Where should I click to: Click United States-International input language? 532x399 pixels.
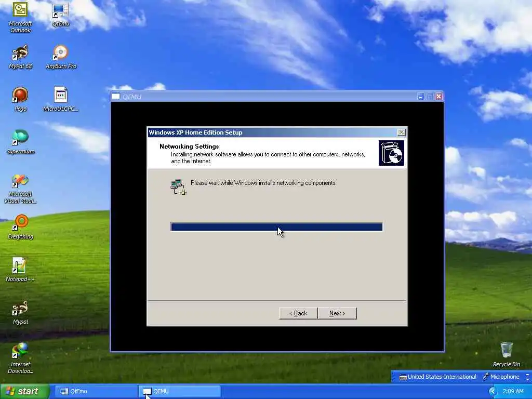442,377
